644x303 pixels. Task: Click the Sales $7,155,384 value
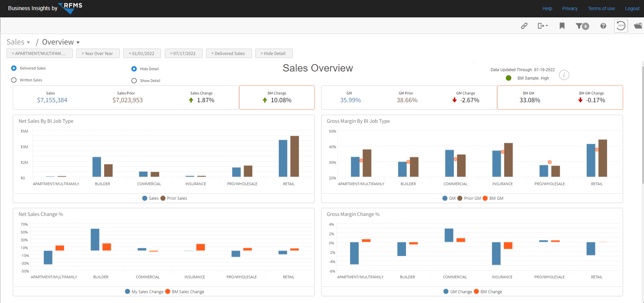pyautogui.click(x=52, y=100)
